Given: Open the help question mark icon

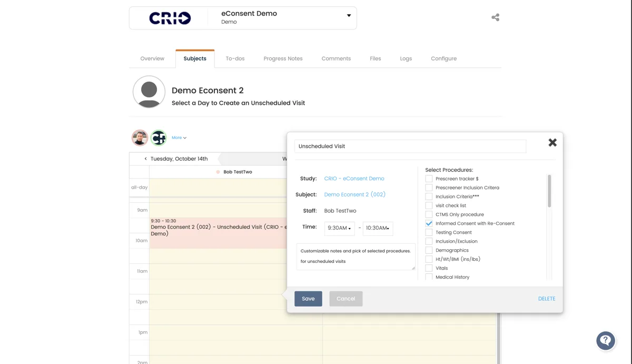Looking at the screenshot, I should [605, 340].
